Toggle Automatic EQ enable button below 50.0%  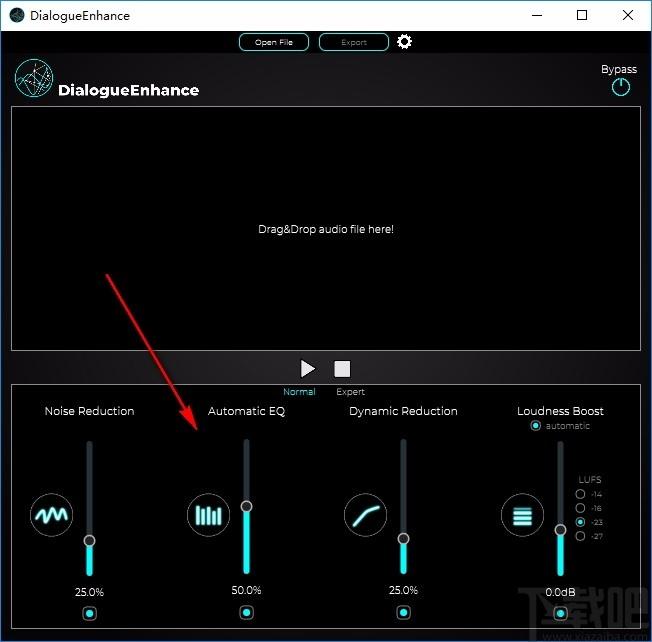(246, 612)
